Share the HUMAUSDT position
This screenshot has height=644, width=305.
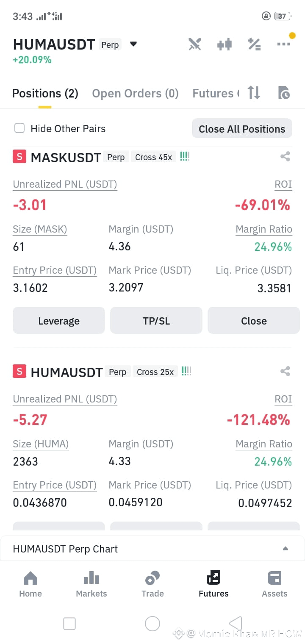(x=285, y=372)
